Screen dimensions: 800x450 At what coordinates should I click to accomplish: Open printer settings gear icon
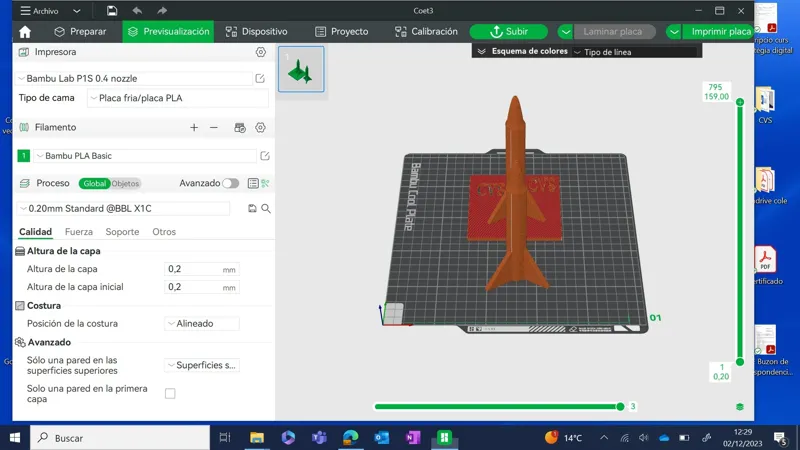click(x=261, y=52)
